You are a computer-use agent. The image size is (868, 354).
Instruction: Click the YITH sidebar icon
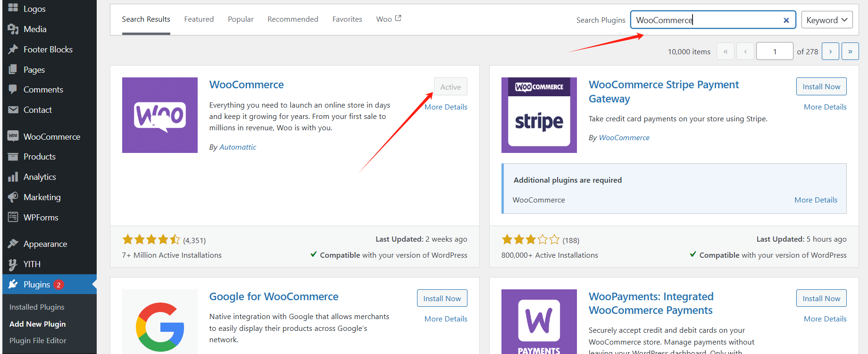[13, 264]
